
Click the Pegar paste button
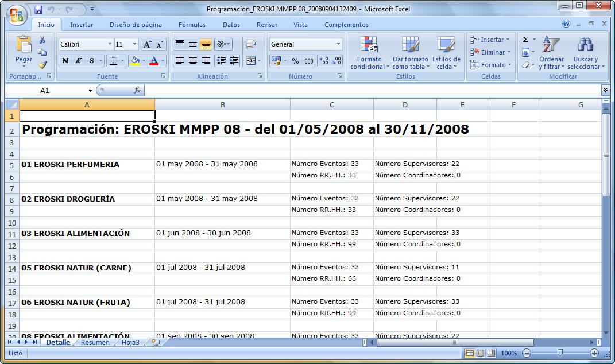(24, 52)
